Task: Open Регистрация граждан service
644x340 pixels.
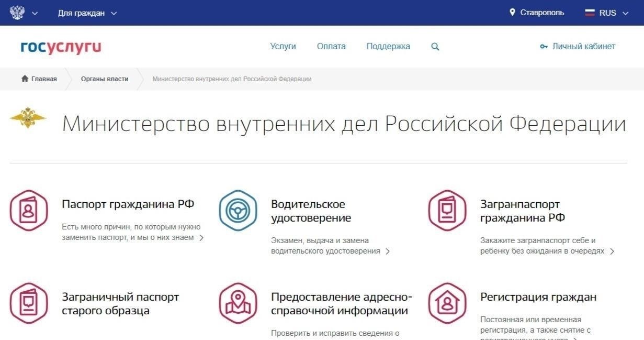Action: tap(538, 297)
